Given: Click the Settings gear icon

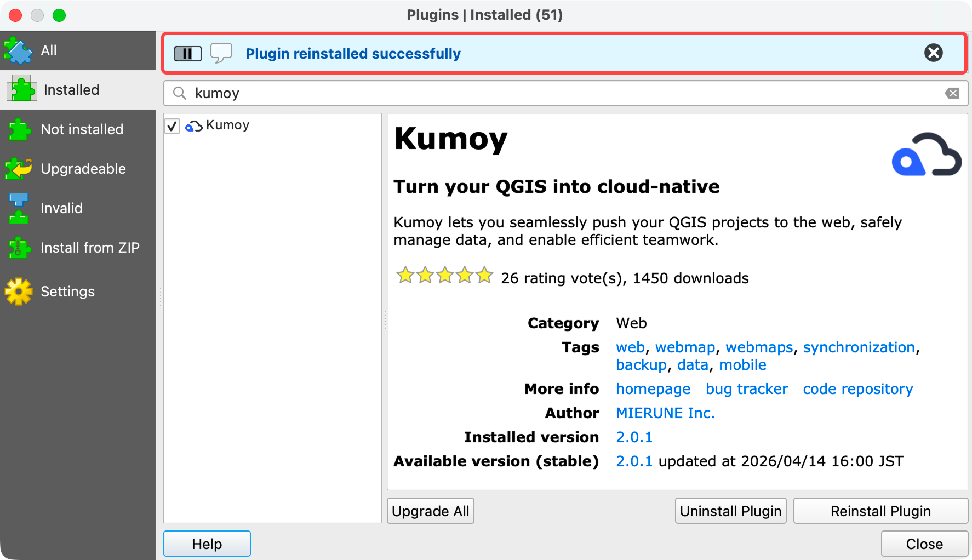Looking at the screenshot, I should tap(19, 292).
